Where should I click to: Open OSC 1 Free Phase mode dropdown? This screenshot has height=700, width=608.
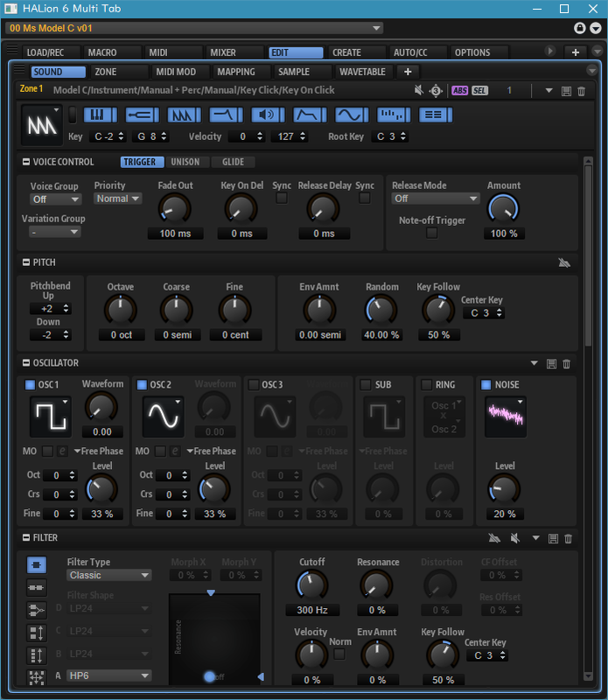point(99,451)
